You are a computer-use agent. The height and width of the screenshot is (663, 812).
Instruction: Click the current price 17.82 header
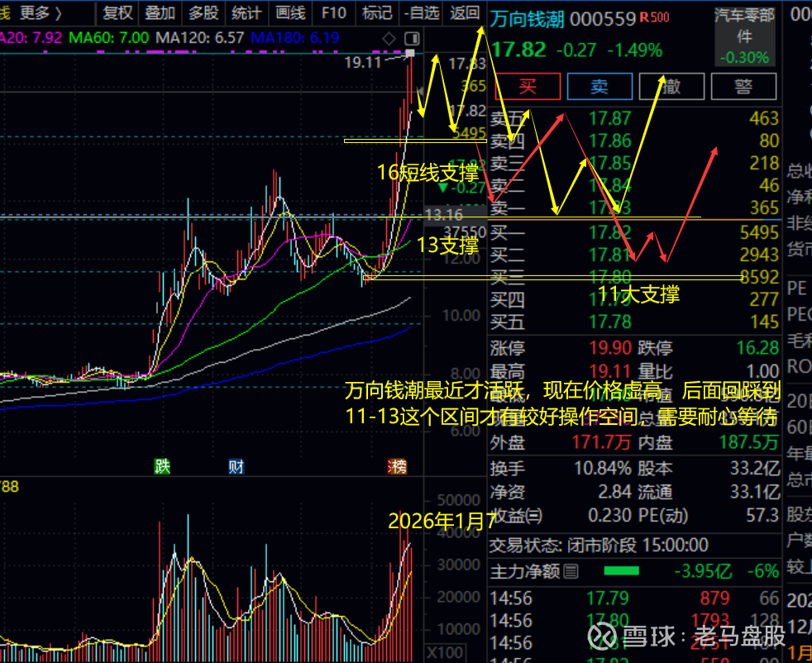[x=518, y=50]
